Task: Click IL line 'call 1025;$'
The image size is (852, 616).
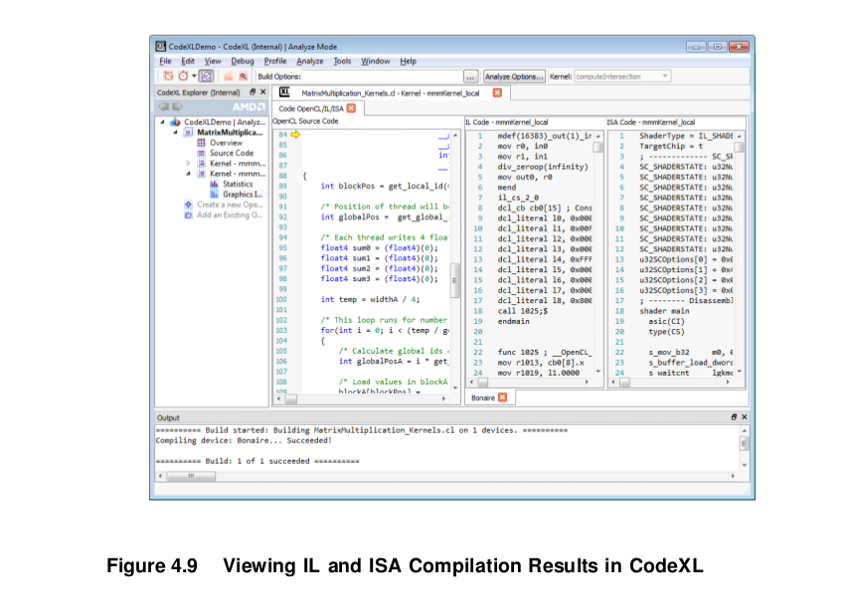Action: [x=523, y=311]
